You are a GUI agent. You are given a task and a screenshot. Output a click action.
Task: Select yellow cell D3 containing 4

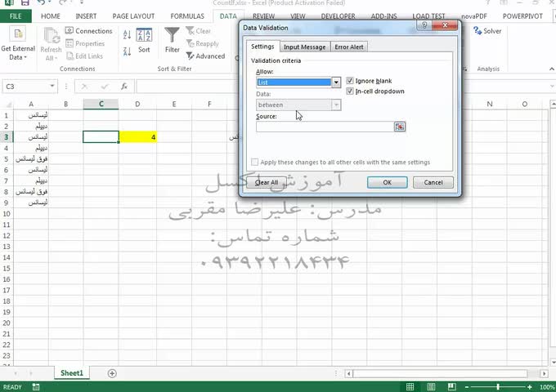pos(138,137)
